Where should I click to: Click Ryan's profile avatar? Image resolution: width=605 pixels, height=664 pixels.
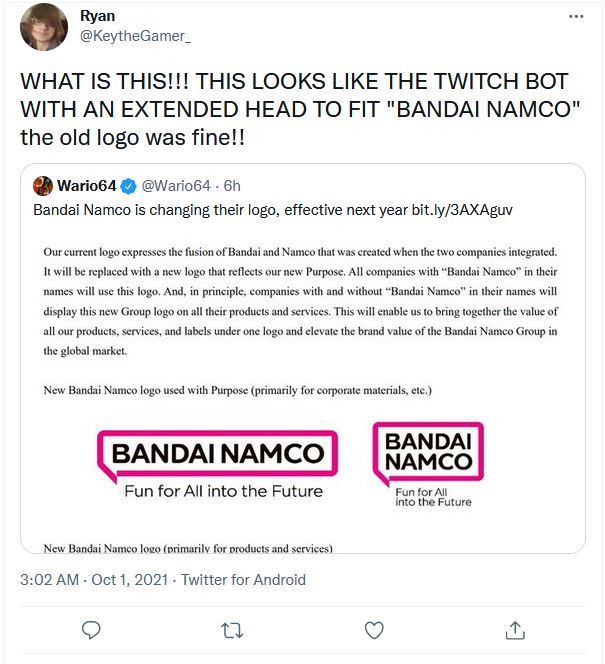[x=43, y=28]
